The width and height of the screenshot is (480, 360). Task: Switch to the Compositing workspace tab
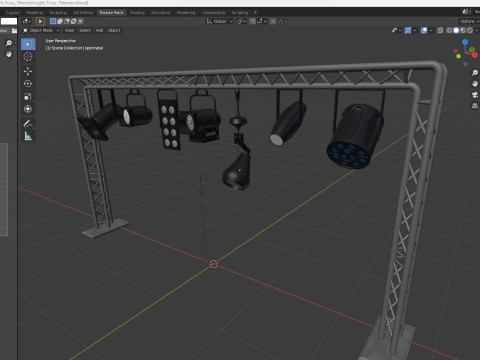[x=213, y=13]
